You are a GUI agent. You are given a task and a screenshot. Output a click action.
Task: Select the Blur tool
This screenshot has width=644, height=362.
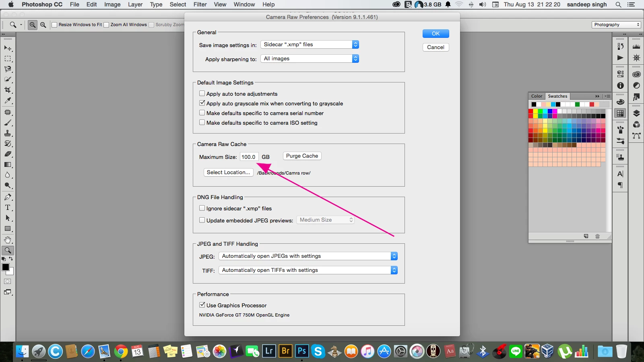pyautogui.click(x=8, y=175)
